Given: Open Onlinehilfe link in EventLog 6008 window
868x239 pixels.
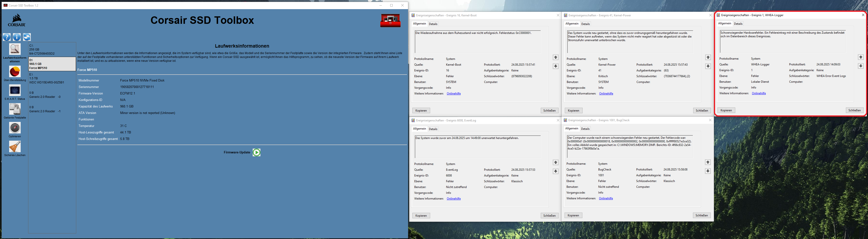Looking at the screenshot, I should 453,199.
